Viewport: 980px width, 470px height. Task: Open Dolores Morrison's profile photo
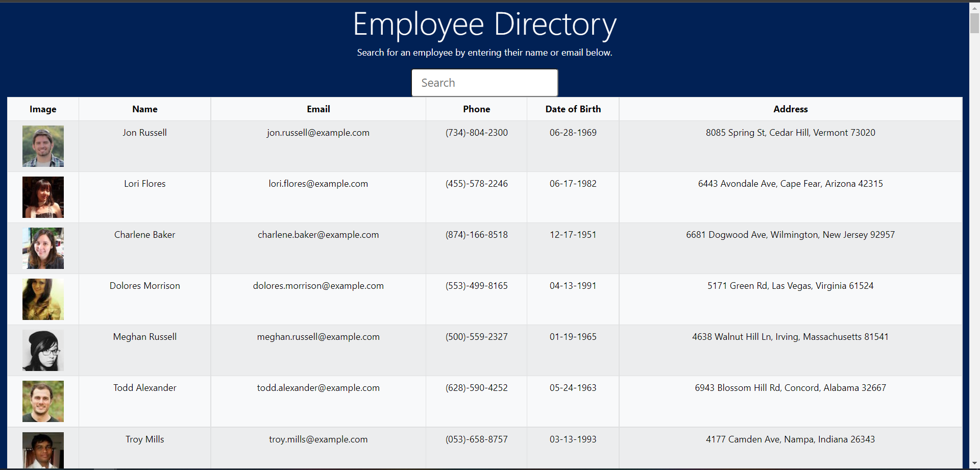43,299
